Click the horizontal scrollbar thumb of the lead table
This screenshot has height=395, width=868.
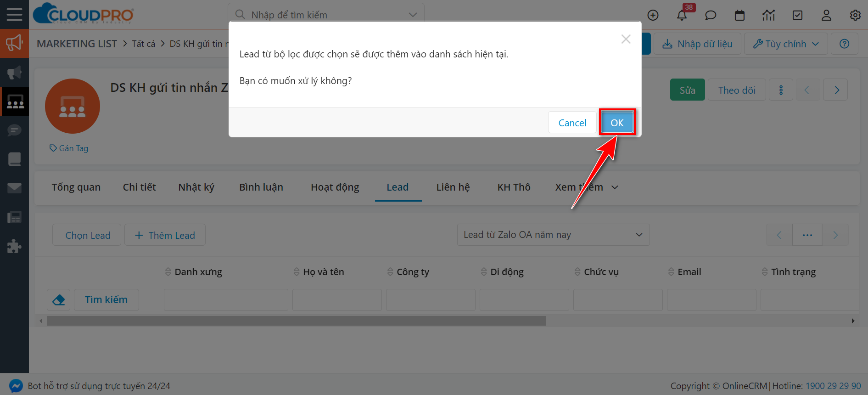[296, 321]
